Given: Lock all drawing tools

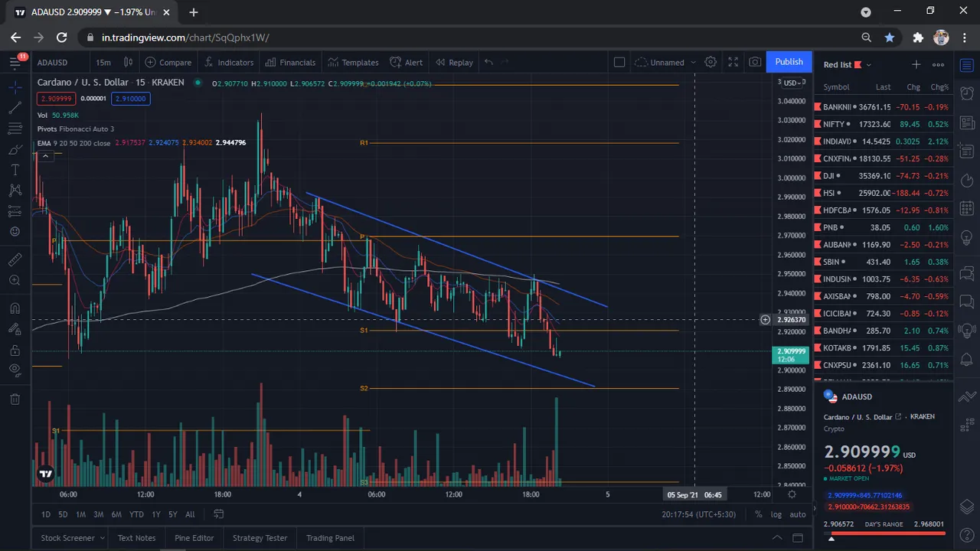Looking at the screenshot, I should tap(15, 350).
